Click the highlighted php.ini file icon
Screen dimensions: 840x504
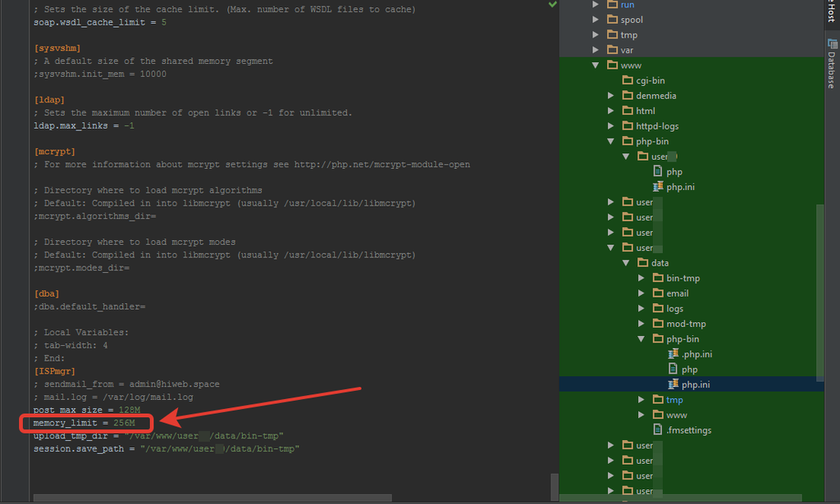(x=673, y=384)
